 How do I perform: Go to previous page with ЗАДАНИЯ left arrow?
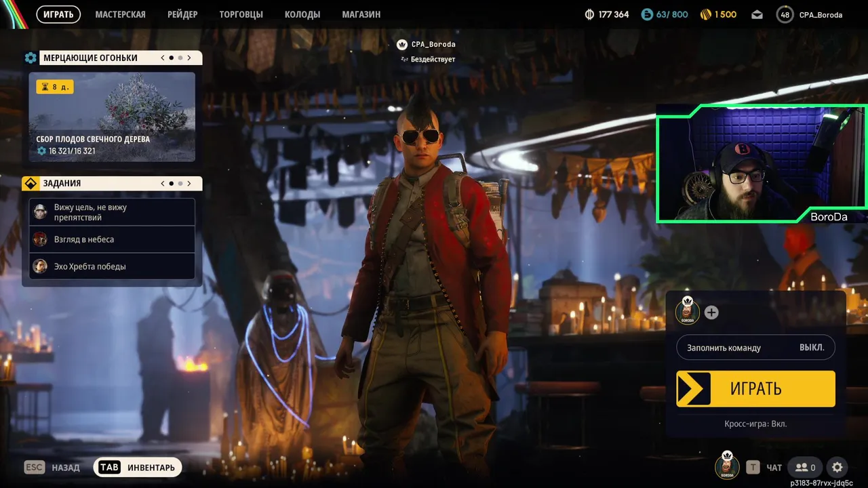click(163, 183)
